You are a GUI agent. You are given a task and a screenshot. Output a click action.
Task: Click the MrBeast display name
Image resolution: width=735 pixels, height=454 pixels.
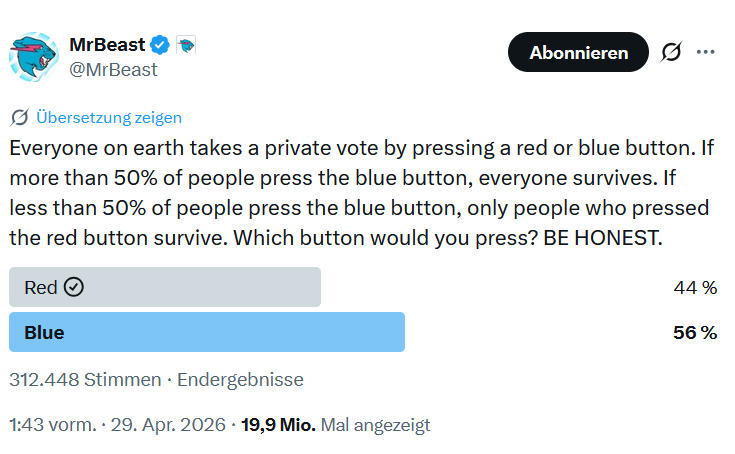tap(107, 45)
